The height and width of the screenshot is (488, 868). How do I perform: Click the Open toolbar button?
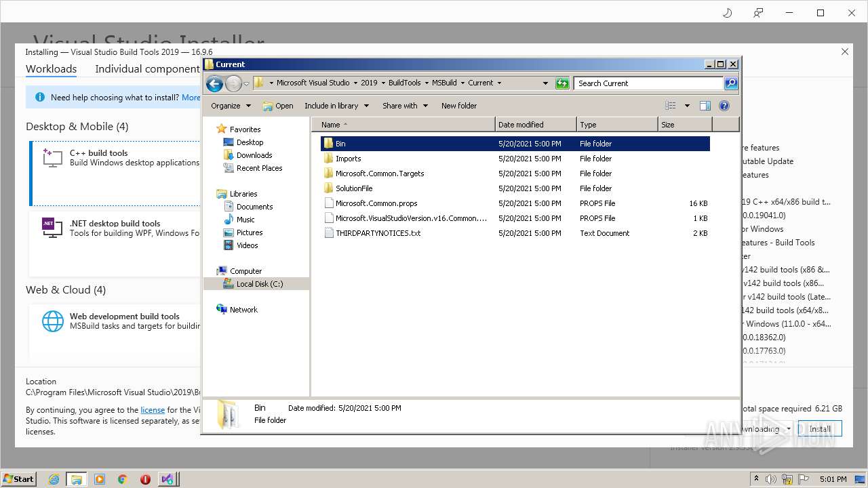(278, 106)
